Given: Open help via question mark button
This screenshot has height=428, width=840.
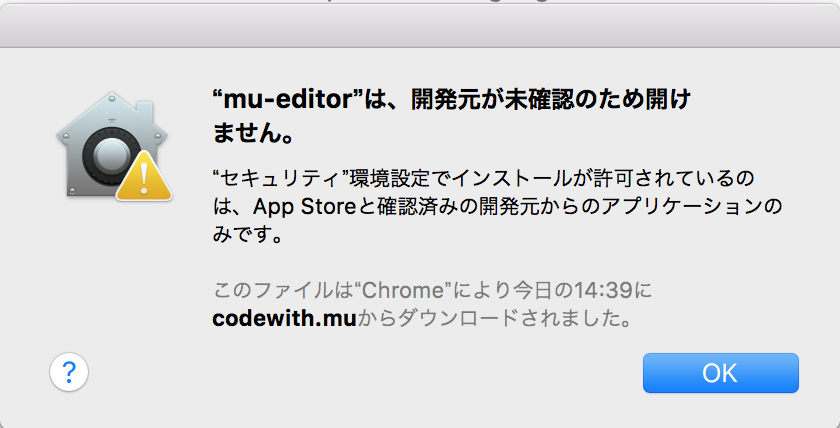Looking at the screenshot, I should pyautogui.click(x=69, y=372).
